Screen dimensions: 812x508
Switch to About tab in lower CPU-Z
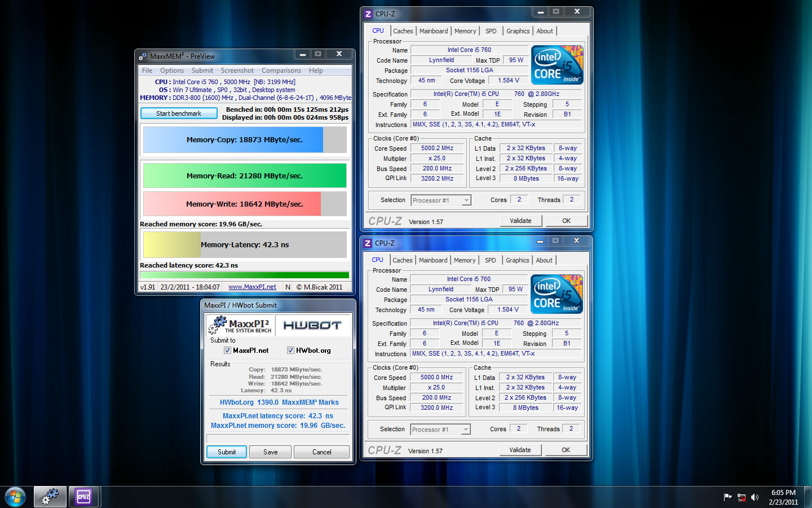(544, 260)
